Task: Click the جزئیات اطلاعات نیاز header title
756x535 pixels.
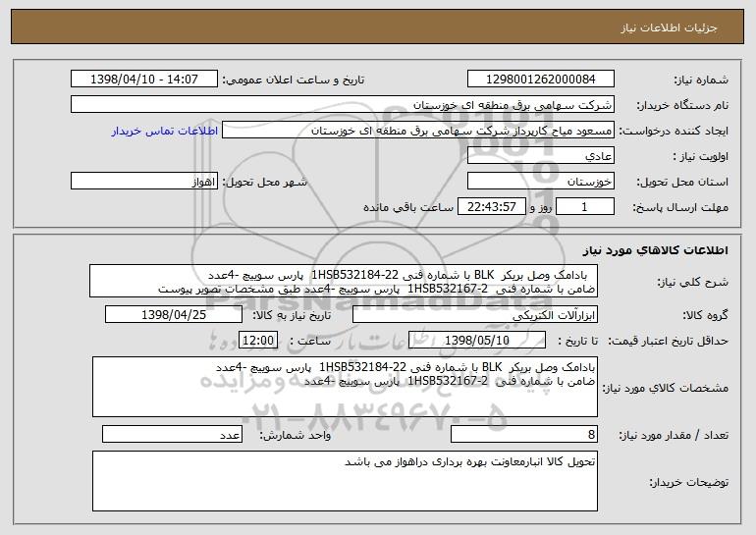Action: (669, 27)
